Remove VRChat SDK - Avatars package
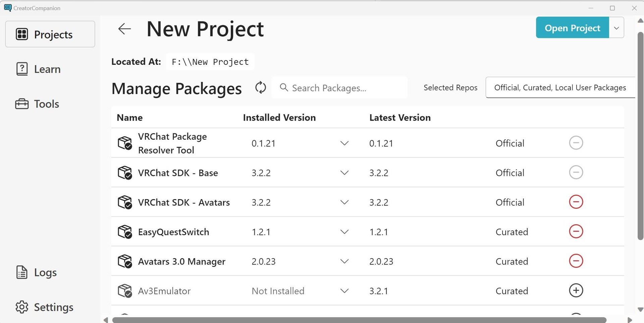Image resolution: width=644 pixels, height=323 pixels. (576, 202)
